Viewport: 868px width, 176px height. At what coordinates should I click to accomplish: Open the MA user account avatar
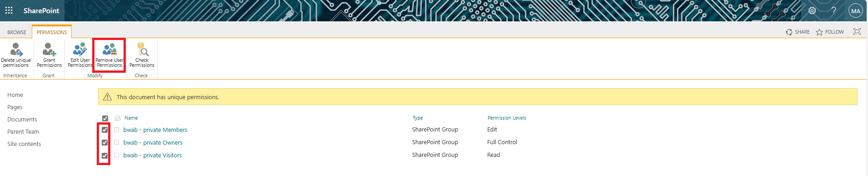pos(856,11)
